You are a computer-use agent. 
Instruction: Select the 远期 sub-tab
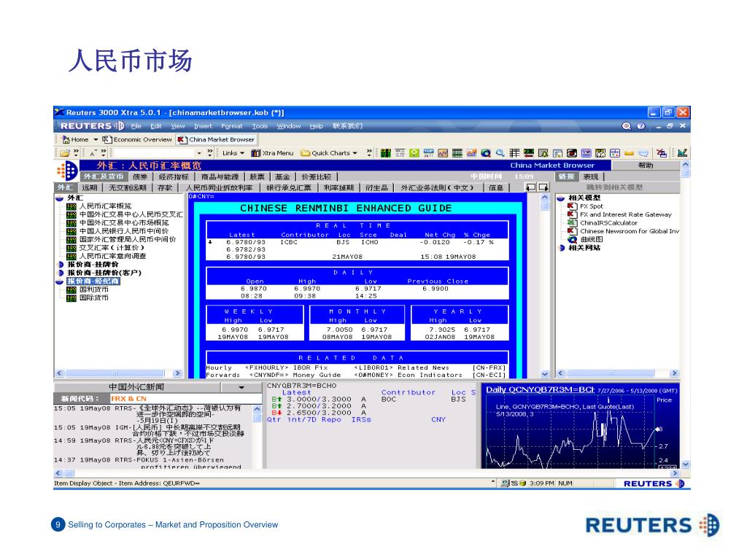coord(90,187)
